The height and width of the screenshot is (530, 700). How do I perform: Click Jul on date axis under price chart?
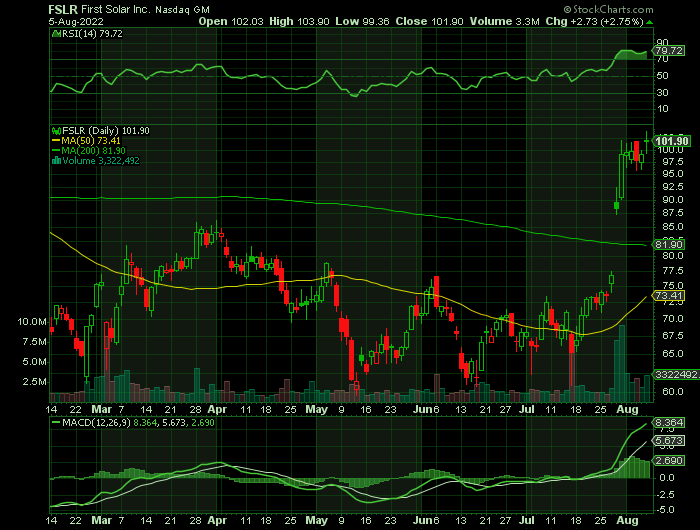pyautogui.click(x=528, y=409)
